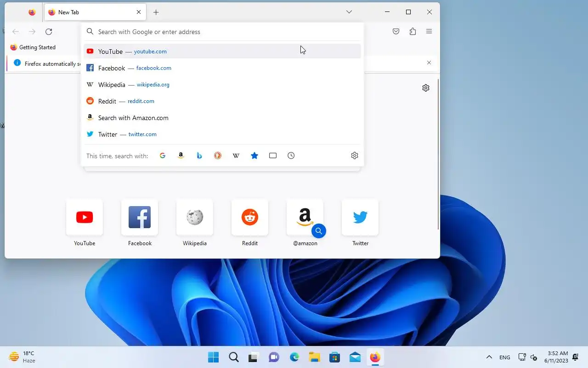This screenshot has width=588, height=368.
Task: Open the Getting Started bookmark
Action: [33, 47]
